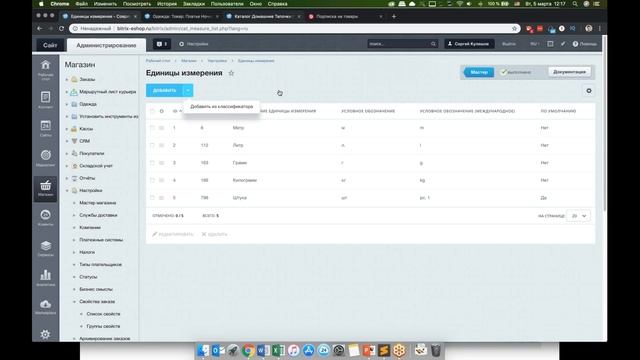Tick the checkbox for Метр row
The width and height of the screenshot is (640, 360).
pyautogui.click(x=152, y=128)
